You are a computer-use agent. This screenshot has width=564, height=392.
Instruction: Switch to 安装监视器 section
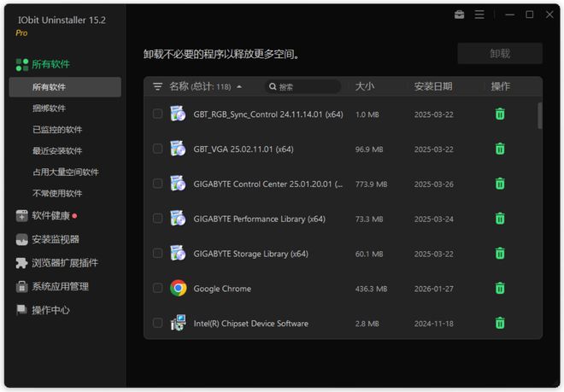tap(56, 239)
